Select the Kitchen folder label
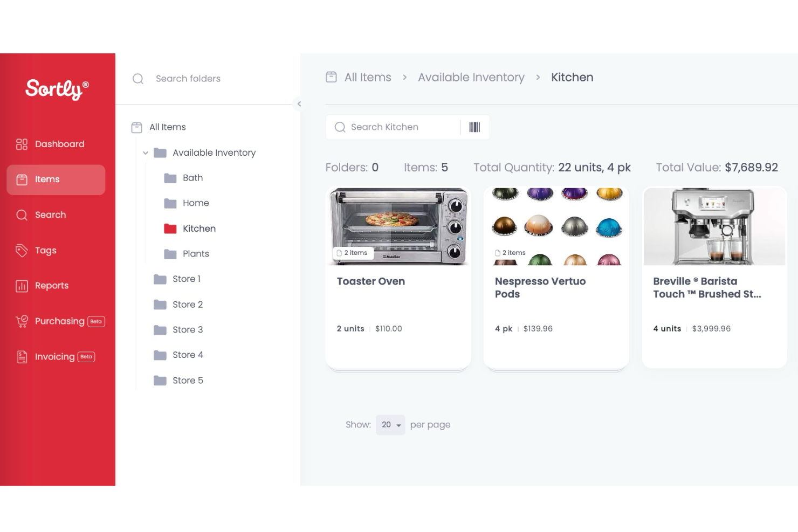The height and width of the screenshot is (532, 798). pyautogui.click(x=199, y=229)
